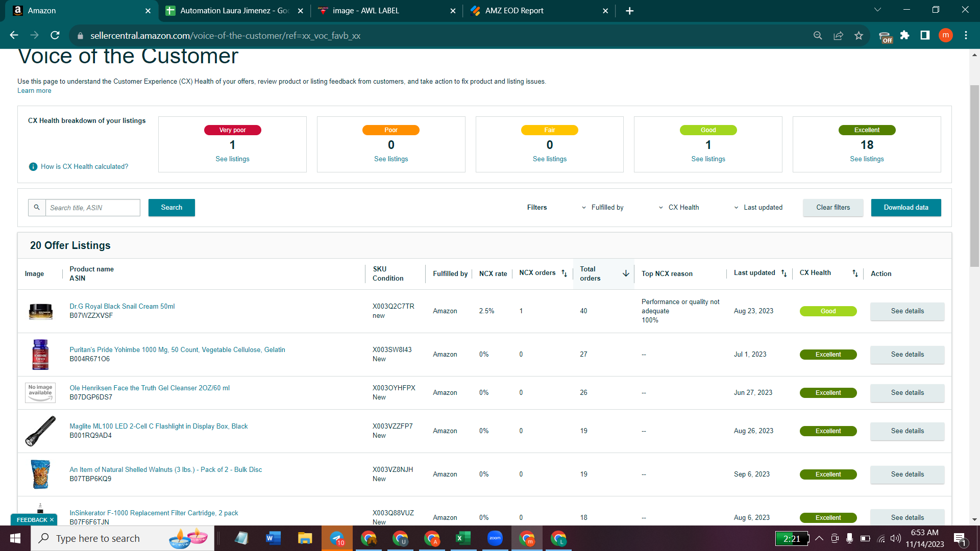Click the Maglite flashlight product thumbnail

[x=40, y=431]
